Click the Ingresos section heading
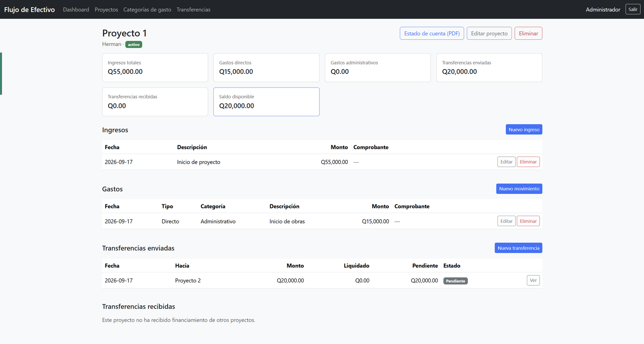 pos(115,130)
